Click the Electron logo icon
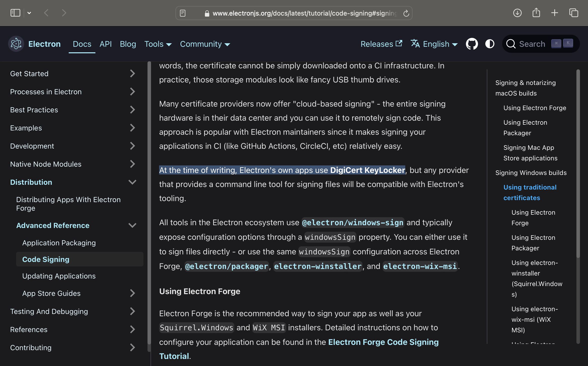This screenshot has width=588, height=366. (x=16, y=44)
